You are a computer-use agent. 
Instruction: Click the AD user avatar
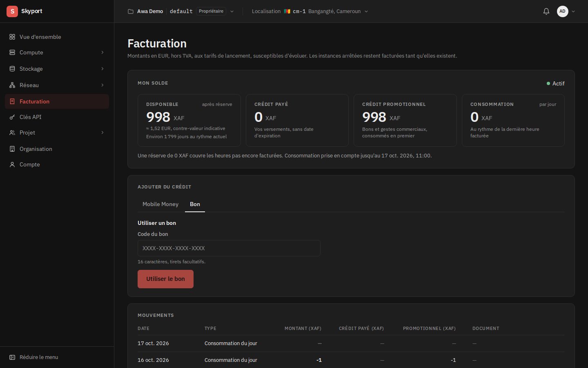[563, 11]
